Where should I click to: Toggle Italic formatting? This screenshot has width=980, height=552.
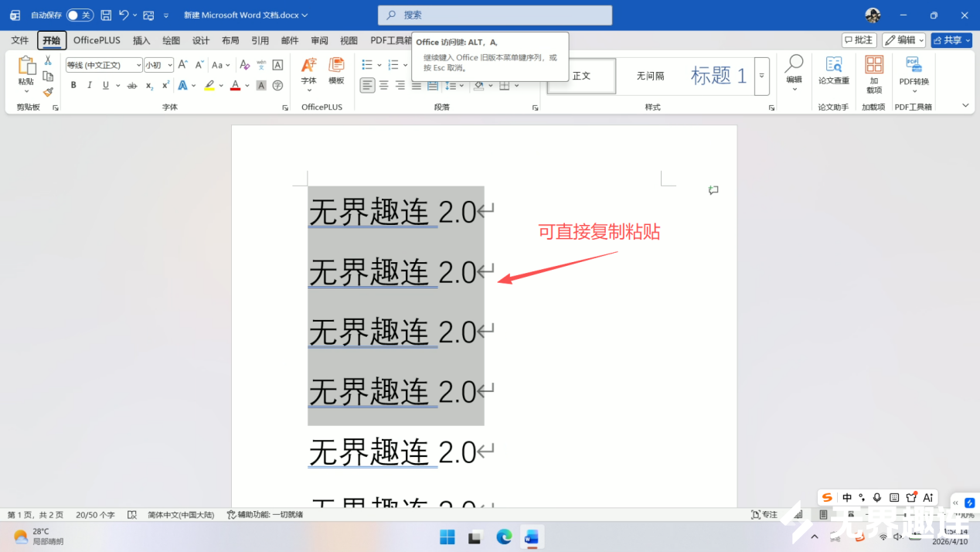pyautogui.click(x=90, y=85)
